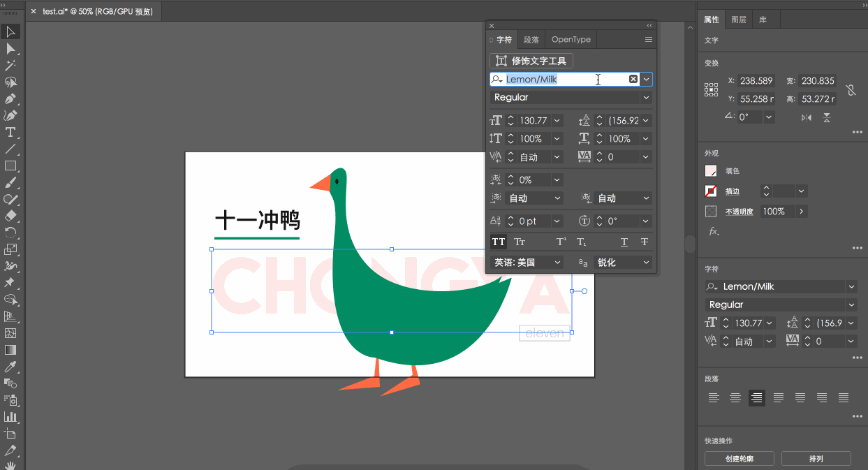Select the Mesh tool
This screenshot has width=868, height=470.
[11, 333]
